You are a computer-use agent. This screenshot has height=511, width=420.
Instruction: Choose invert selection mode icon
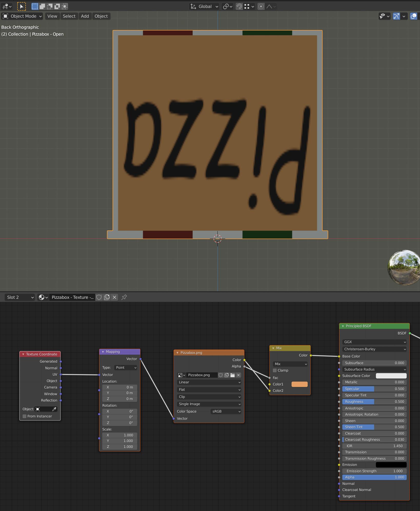[57, 6]
